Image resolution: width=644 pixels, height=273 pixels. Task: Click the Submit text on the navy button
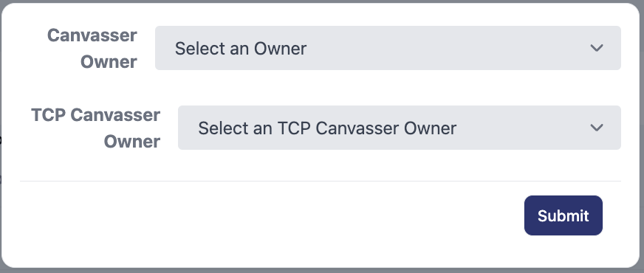coord(563,215)
